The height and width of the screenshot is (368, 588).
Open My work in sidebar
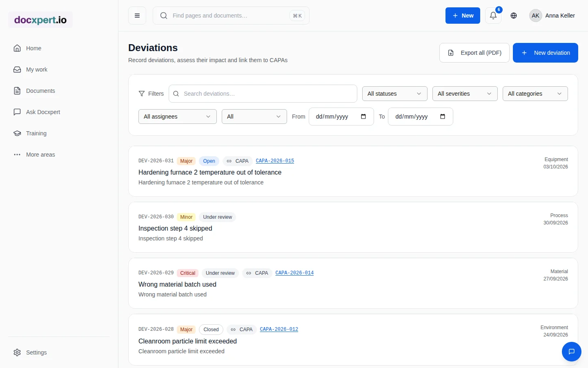(59, 70)
